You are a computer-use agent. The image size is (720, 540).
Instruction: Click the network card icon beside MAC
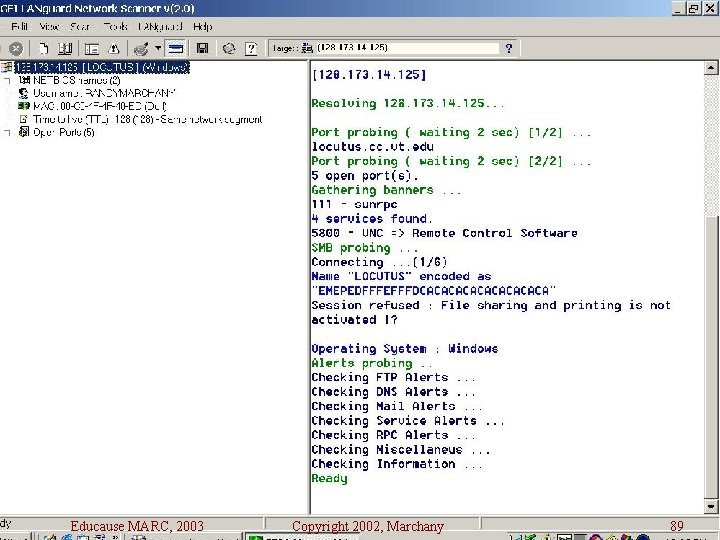23,106
